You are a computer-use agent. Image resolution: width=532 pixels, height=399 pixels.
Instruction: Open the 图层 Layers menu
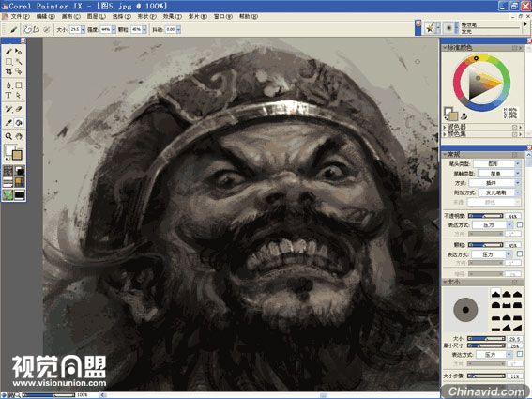97,16
